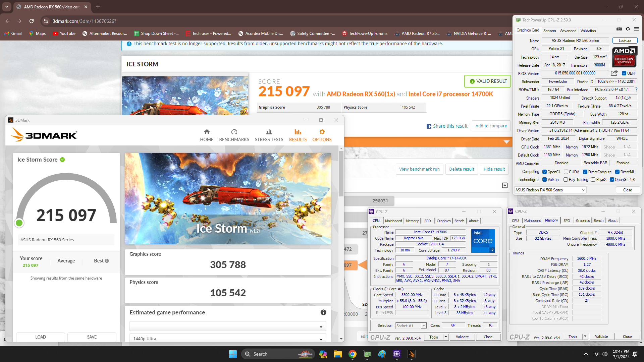Open the GPU selector dropdown in GPU-Z
This screenshot has height=362, width=644.
(550, 190)
